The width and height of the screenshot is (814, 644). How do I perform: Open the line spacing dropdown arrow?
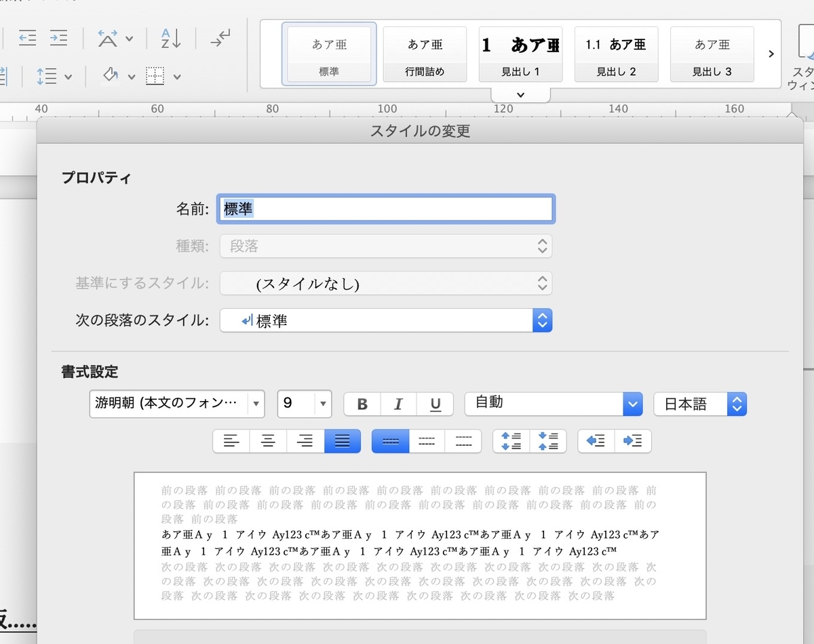[68, 77]
